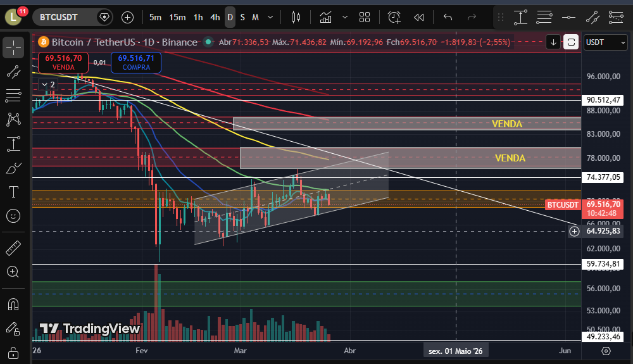Click the plus button at price 64.925,83
Viewport: 633px width, 364px height.
click(574, 231)
